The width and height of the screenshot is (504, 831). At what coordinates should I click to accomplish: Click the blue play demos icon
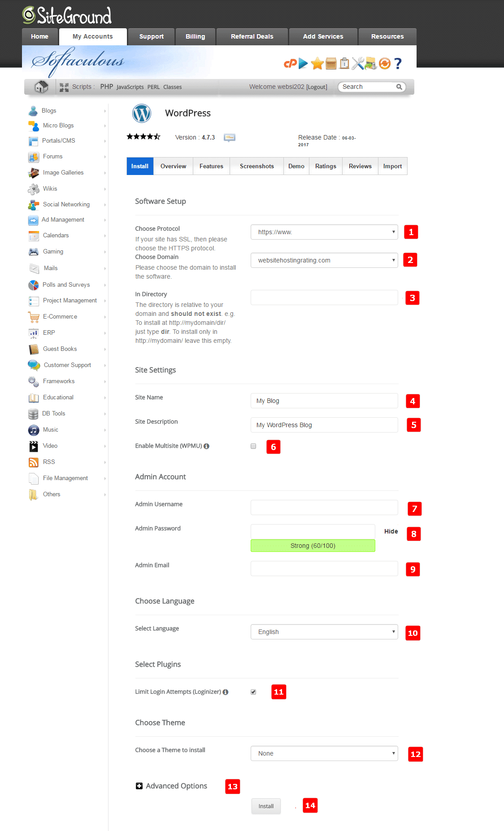pos(304,64)
